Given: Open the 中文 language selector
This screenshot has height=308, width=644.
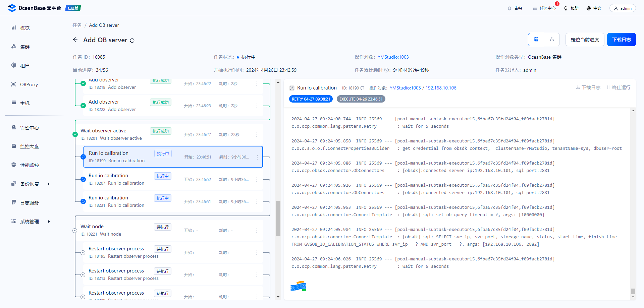Looking at the screenshot, I should [594, 8].
